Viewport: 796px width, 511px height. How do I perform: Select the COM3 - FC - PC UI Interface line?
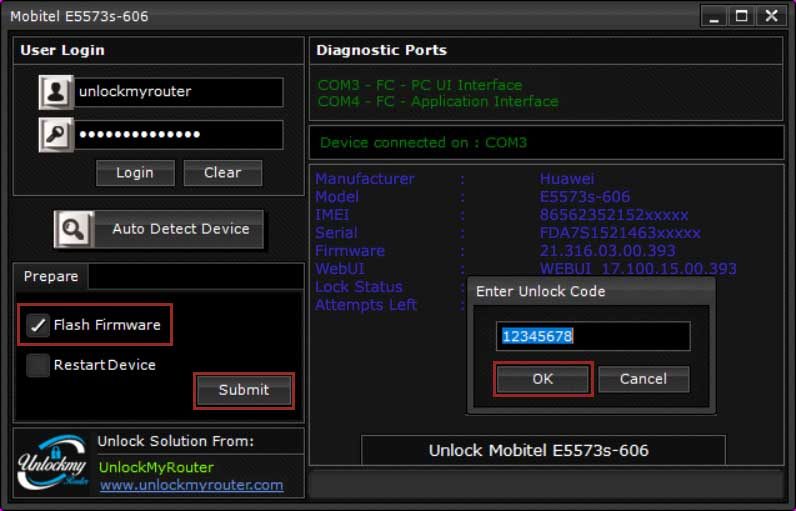[x=420, y=85]
